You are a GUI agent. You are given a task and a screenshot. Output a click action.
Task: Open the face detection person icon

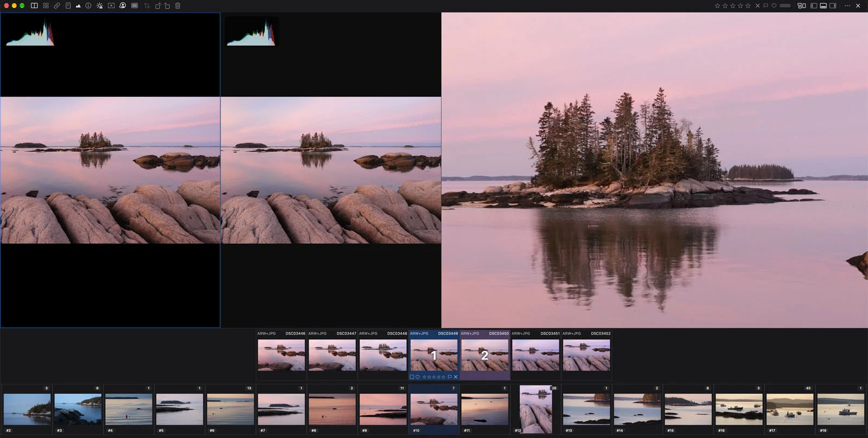click(123, 5)
